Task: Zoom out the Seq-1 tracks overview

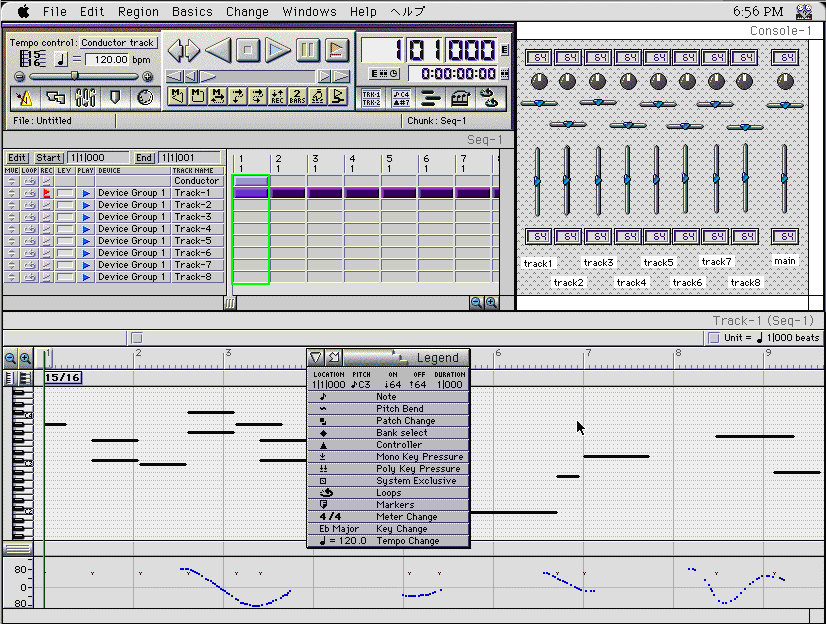Action: coord(476,302)
